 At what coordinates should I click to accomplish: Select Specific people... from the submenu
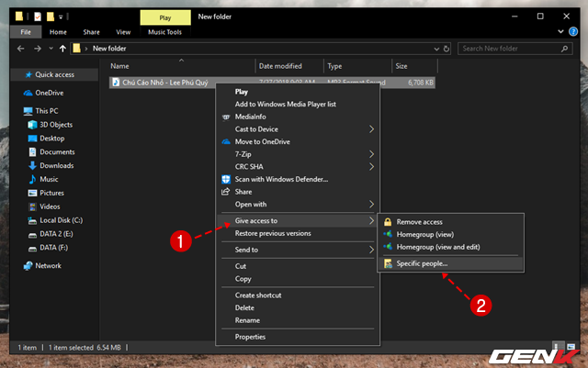point(422,263)
